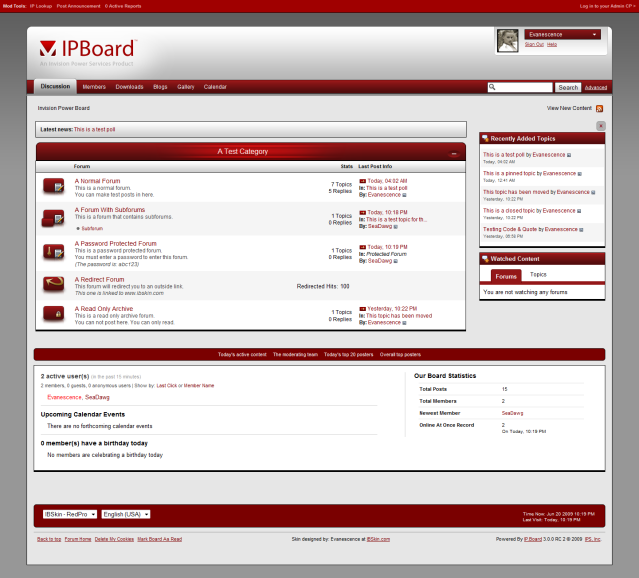Log in to your Admin CP
Screen dimensions: 639x578
[x=607, y=6]
